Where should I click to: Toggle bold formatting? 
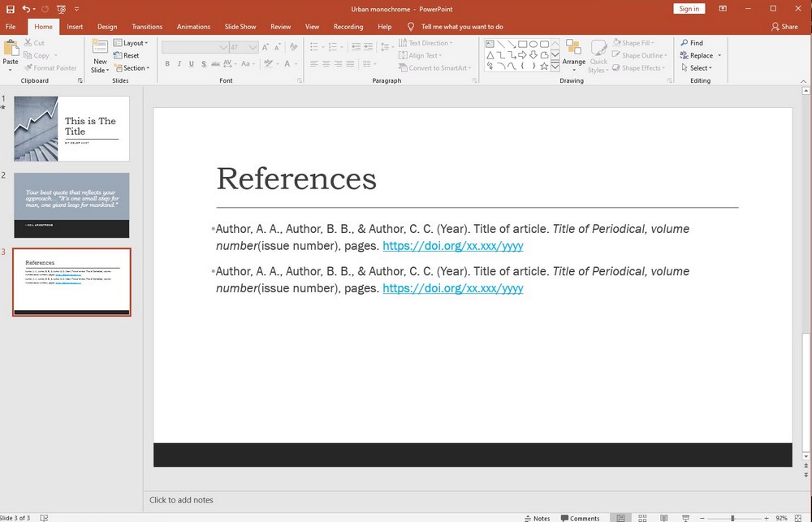tap(166, 63)
